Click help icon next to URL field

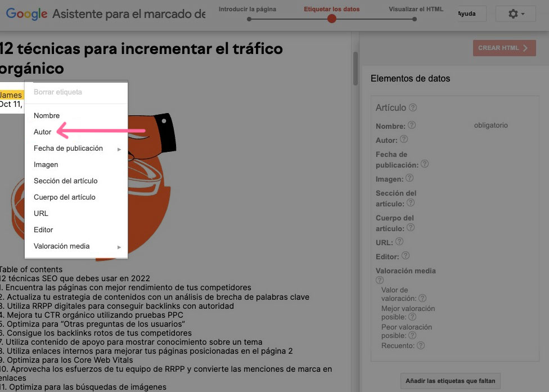point(399,242)
